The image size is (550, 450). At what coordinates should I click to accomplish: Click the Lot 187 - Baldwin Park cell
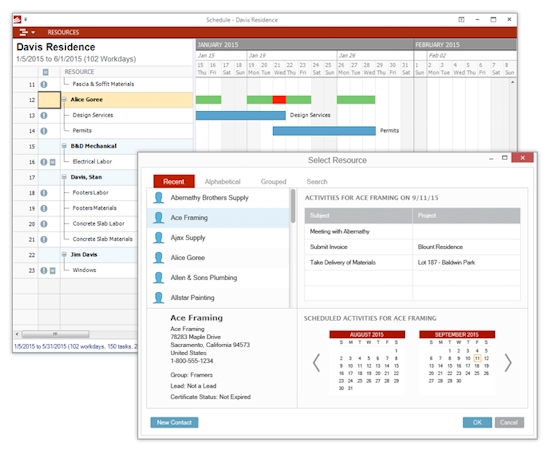coord(466,262)
